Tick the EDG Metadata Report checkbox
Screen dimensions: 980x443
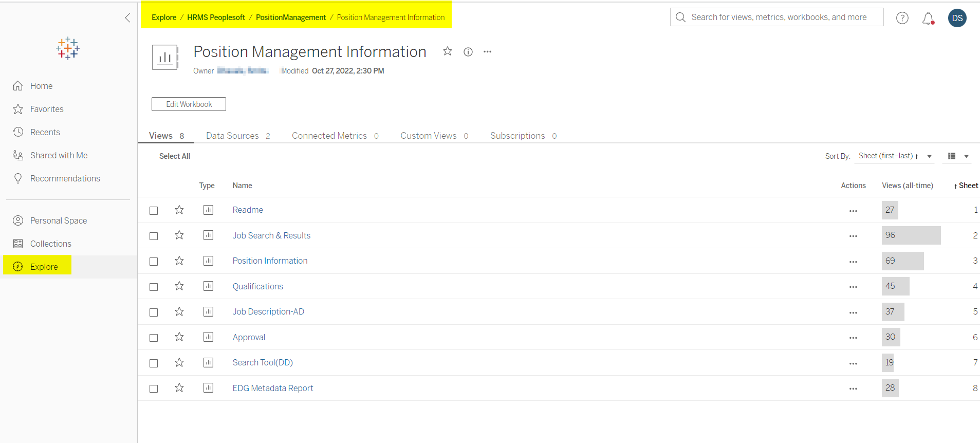pyautogui.click(x=154, y=389)
